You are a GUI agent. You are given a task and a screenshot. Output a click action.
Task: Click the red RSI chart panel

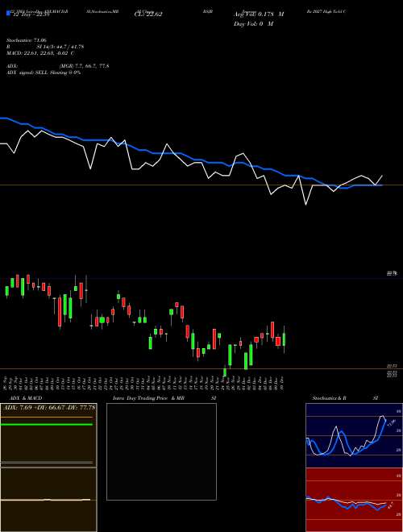click(x=354, y=500)
